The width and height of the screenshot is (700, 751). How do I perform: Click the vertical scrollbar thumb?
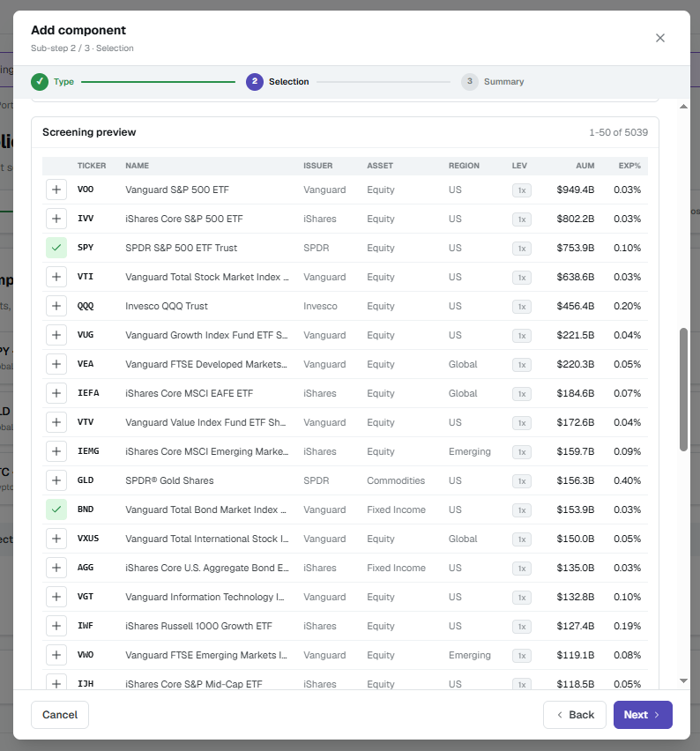tap(684, 390)
